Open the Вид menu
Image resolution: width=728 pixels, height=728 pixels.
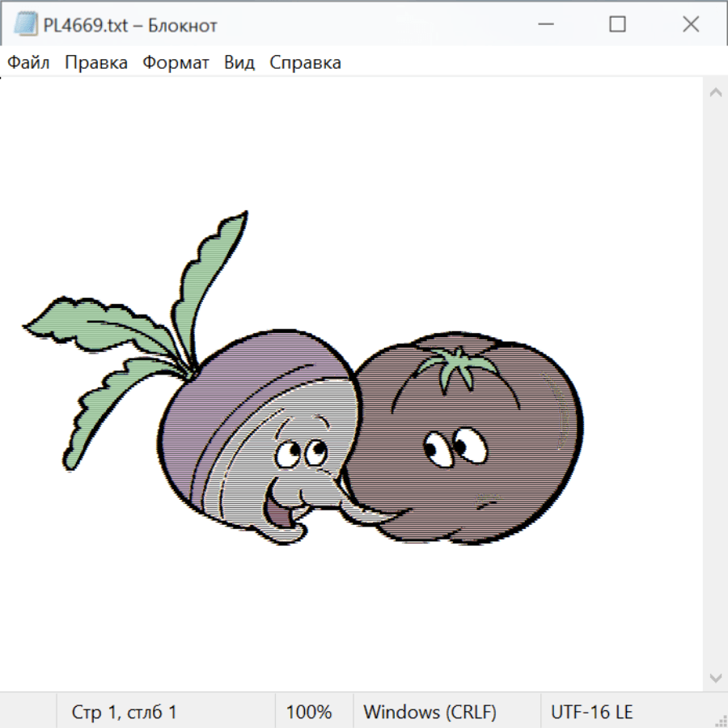[x=239, y=63]
